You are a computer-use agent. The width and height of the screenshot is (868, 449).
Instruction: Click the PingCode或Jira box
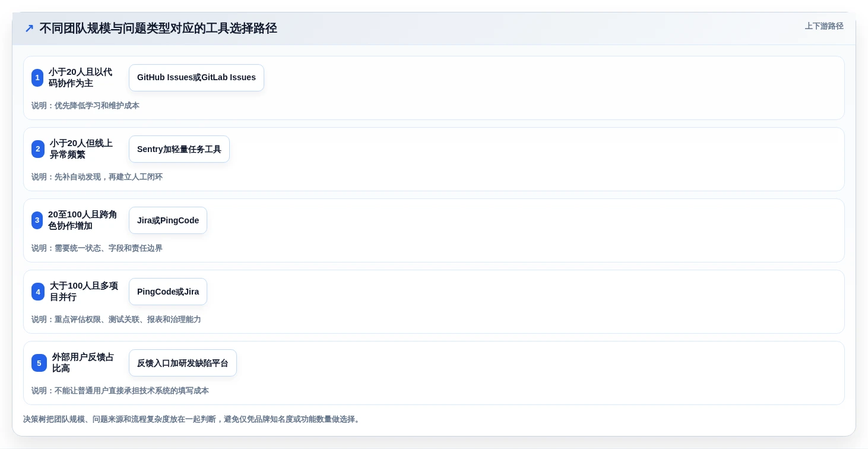pyautogui.click(x=168, y=292)
